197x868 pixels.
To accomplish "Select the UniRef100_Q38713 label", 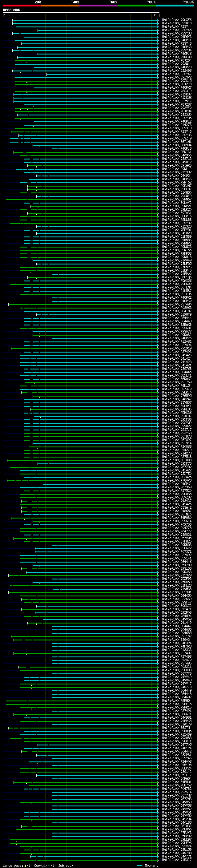I will (x=177, y=159).
